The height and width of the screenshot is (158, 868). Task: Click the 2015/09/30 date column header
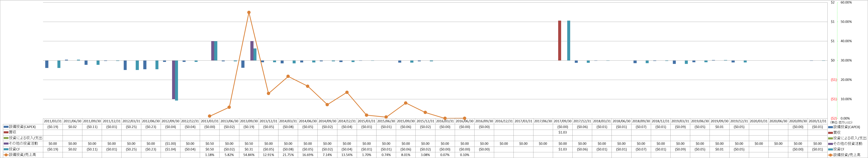(406, 121)
